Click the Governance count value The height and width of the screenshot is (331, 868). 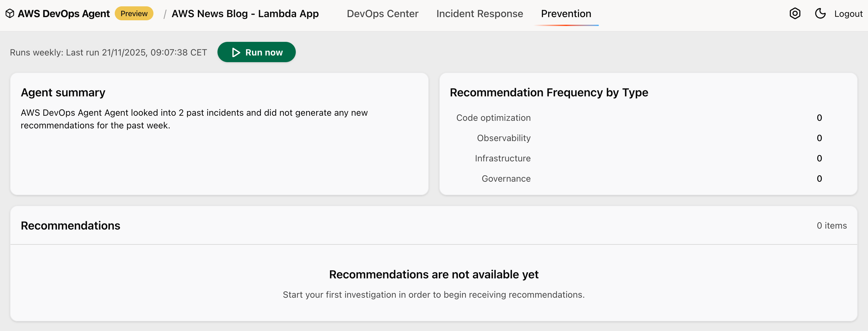coord(819,178)
